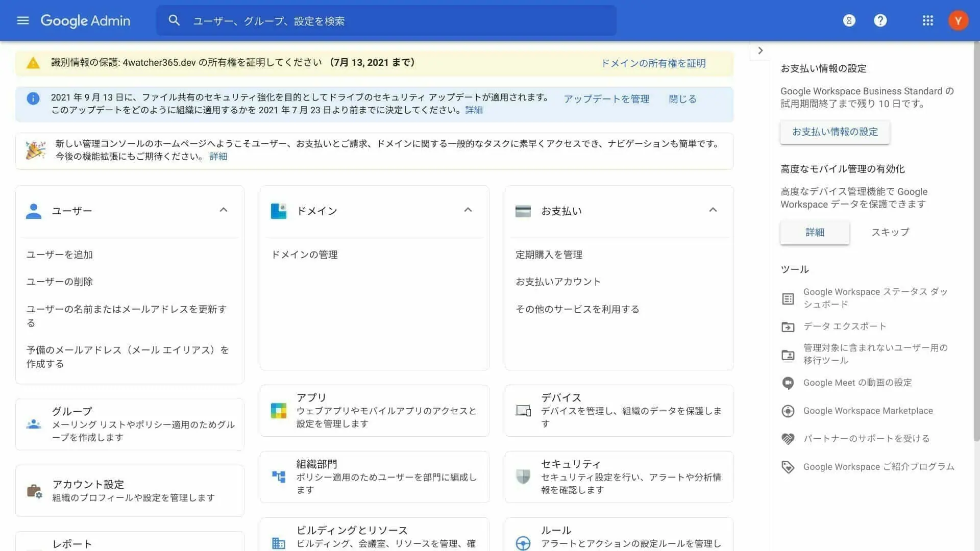The width and height of the screenshot is (980, 551).
Task: Click the referral program tag icon
Action: point(788,467)
